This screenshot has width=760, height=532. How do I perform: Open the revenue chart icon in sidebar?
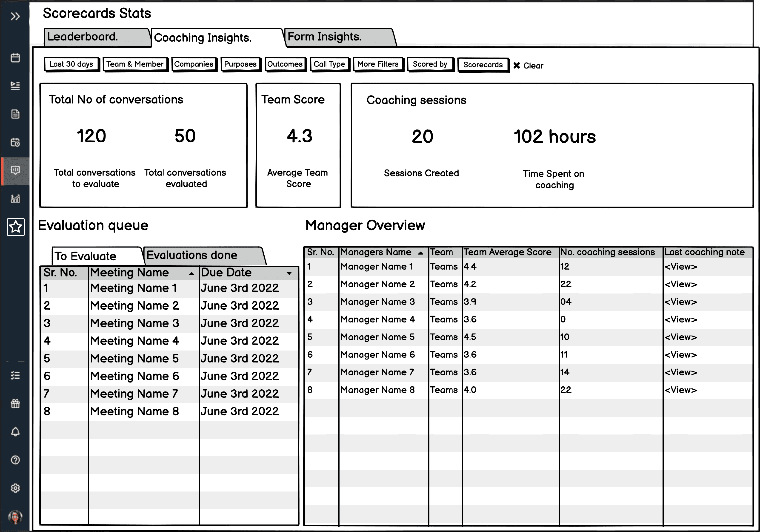15,198
